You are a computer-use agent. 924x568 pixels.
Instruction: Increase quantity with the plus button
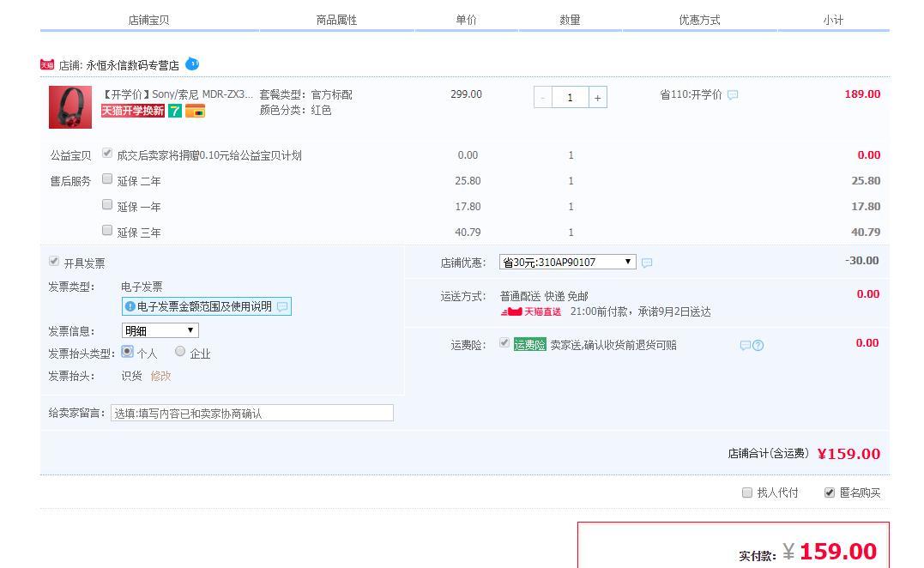pos(597,98)
